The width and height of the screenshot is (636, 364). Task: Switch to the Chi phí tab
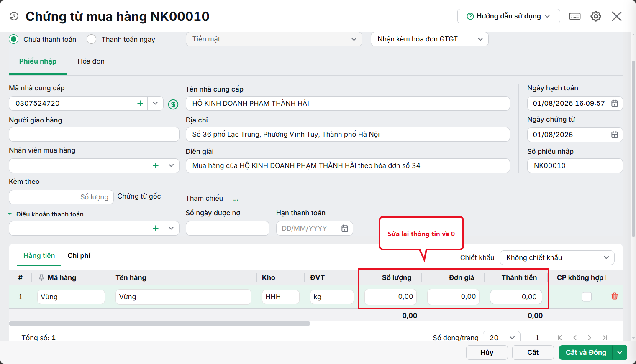point(79,255)
